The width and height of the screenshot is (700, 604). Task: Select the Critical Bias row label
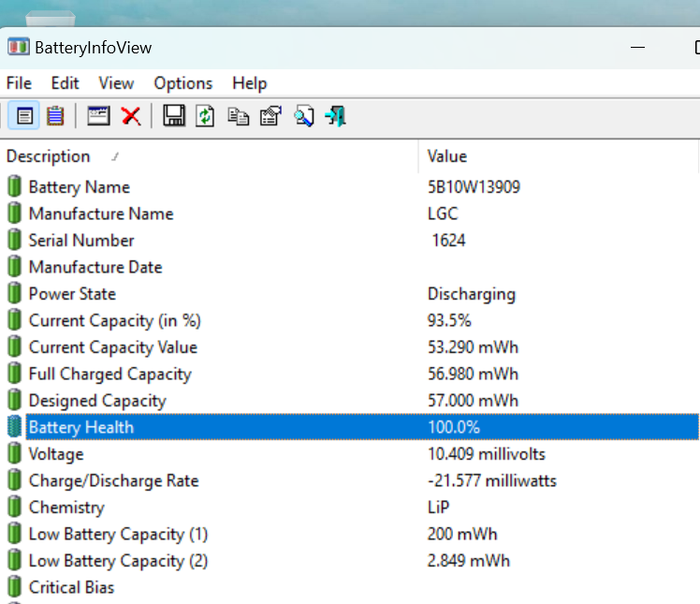click(71, 587)
